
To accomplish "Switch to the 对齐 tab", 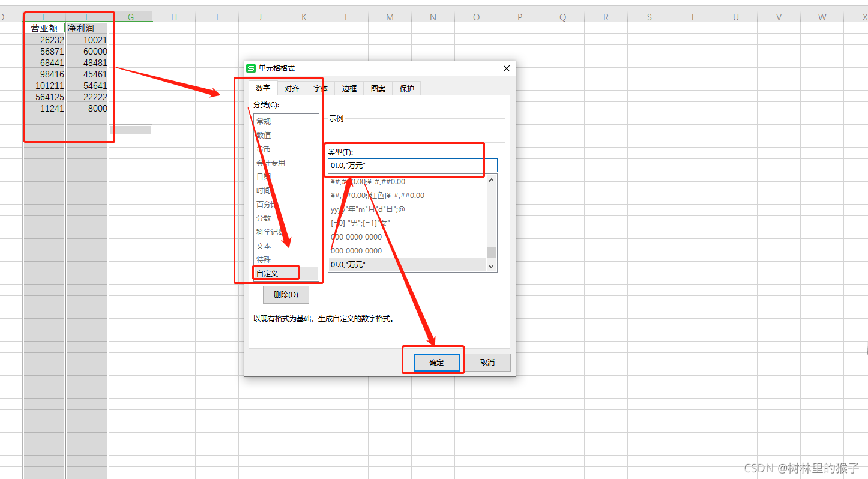I will (x=292, y=88).
